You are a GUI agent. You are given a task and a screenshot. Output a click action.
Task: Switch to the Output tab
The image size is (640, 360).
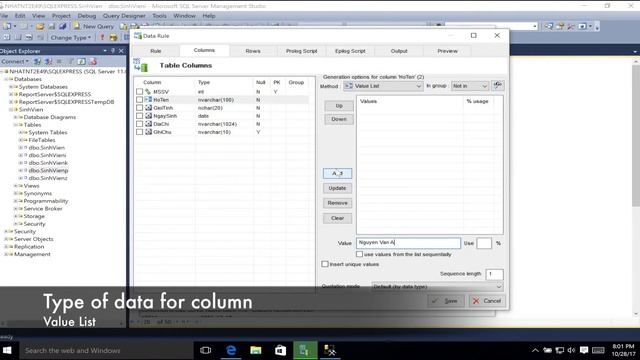(399, 51)
